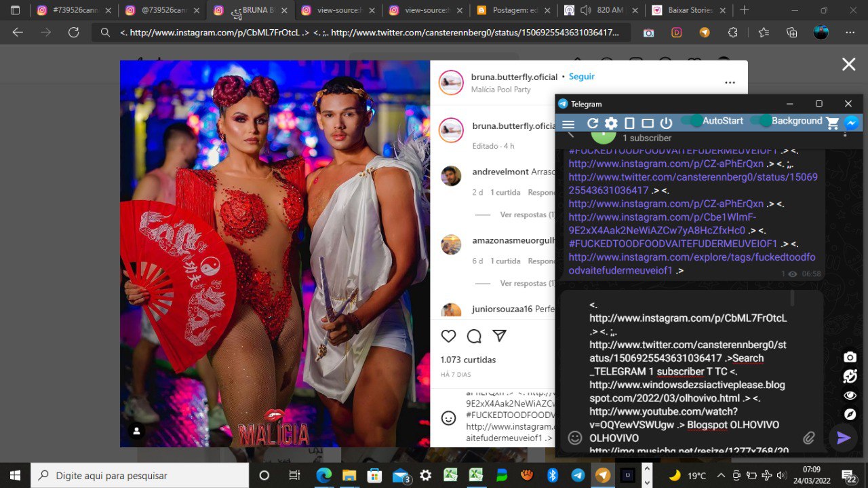Open Telegram wrapper settings gear

(x=611, y=123)
